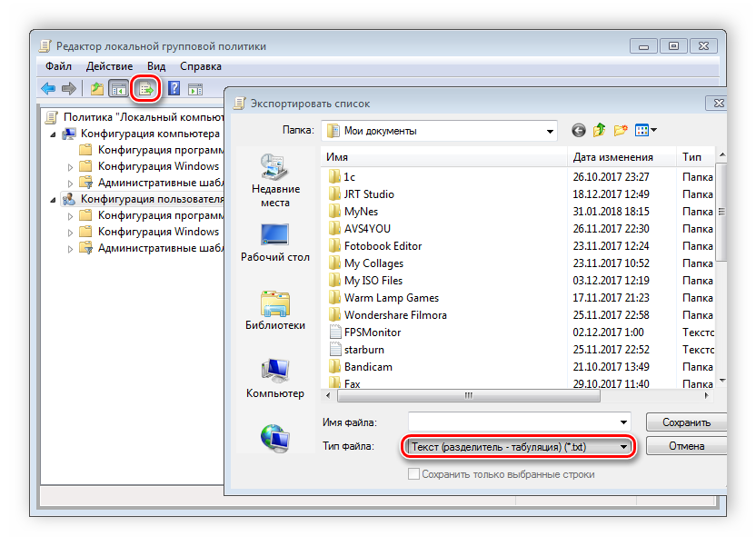
Task: Open the Имя файла history dropdown arrow
Action: (623, 422)
